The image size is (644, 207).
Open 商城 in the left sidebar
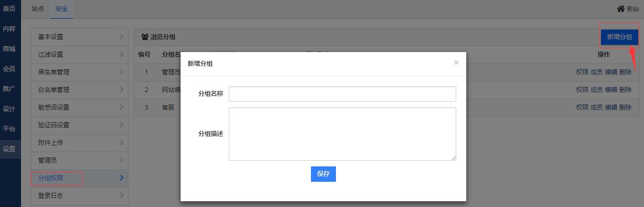(9, 49)
